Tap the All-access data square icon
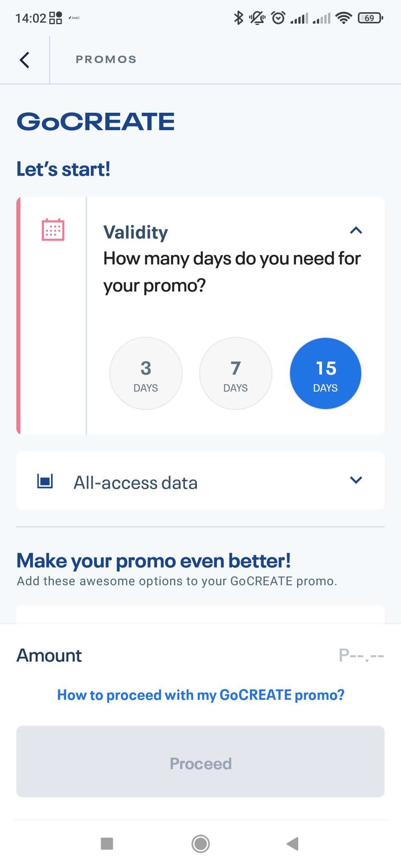Image resolution: width=401 pixels, height=868 pixels. pos(45,481)
